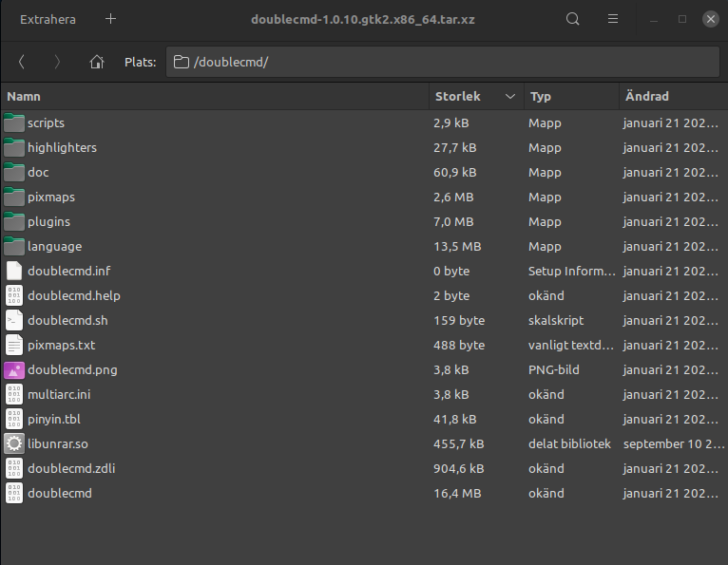This screenshot has height=565, width=728.
Task: Click the Storlek sort direction arrow
Action: coord(510,97)
